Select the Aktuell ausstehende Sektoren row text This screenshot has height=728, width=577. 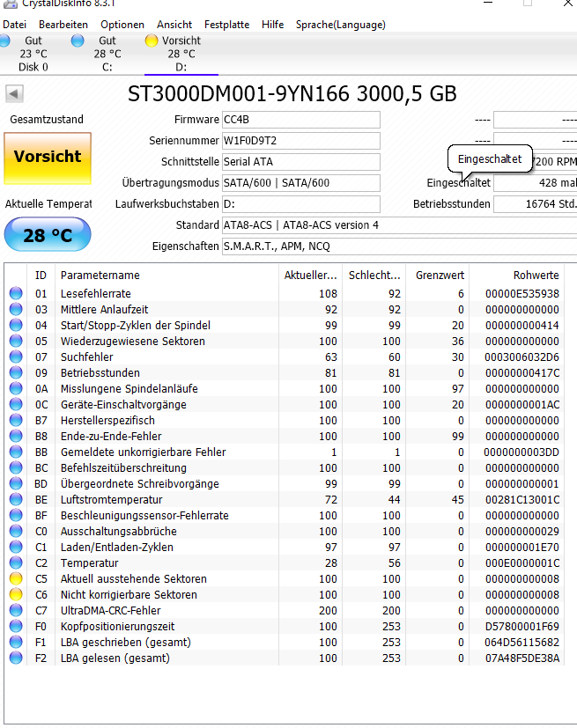[x=134, y=579]
